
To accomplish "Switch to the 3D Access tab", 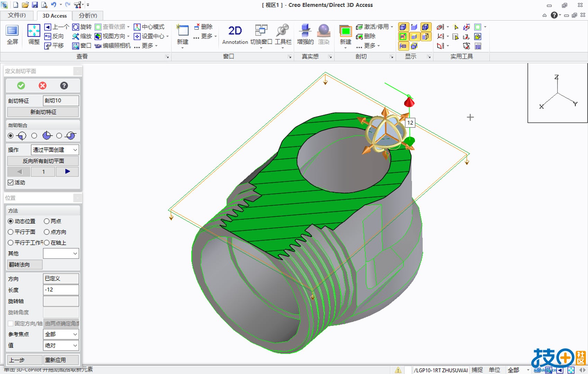I will click(54, 16).
